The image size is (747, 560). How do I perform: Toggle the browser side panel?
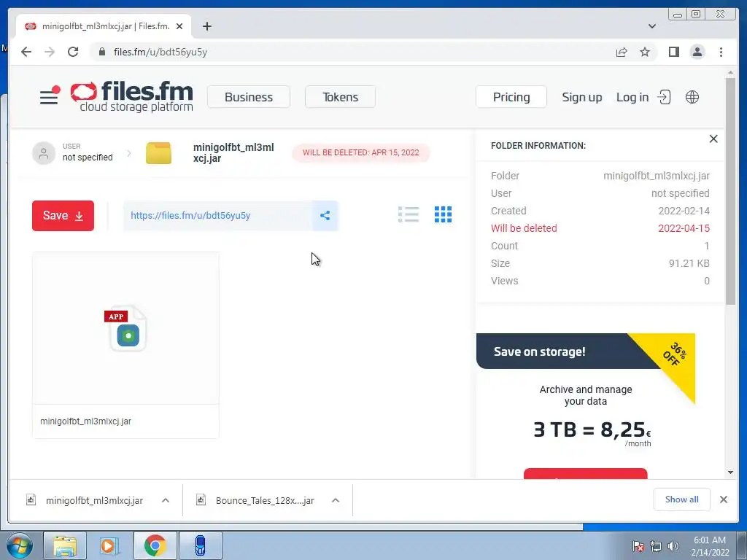coord(673,52)
